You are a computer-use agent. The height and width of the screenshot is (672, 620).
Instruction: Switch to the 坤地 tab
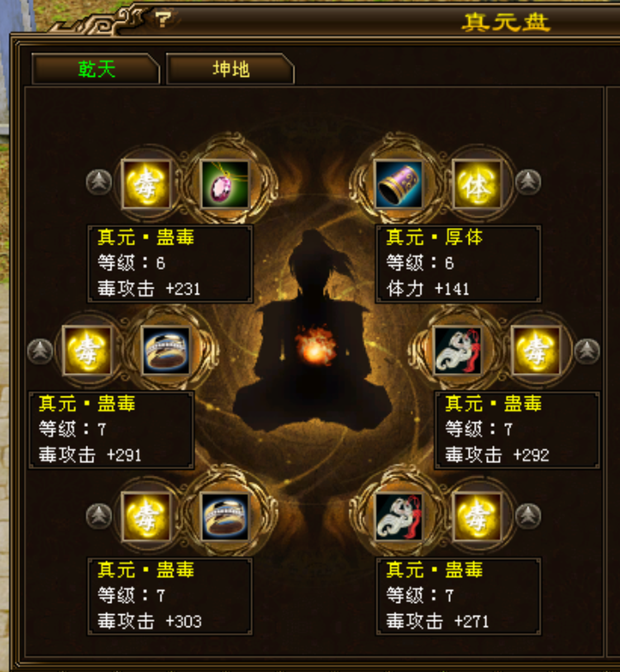(x=231, y=69)
